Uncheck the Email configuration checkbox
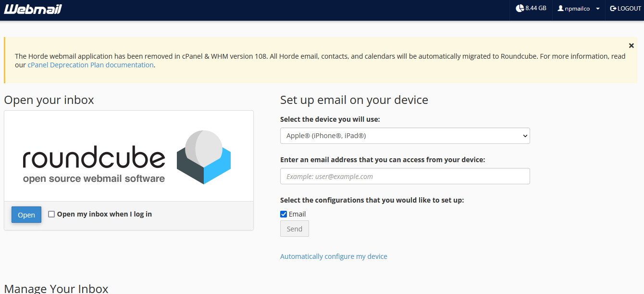This screenshot has height=294, width=644. 284,214
